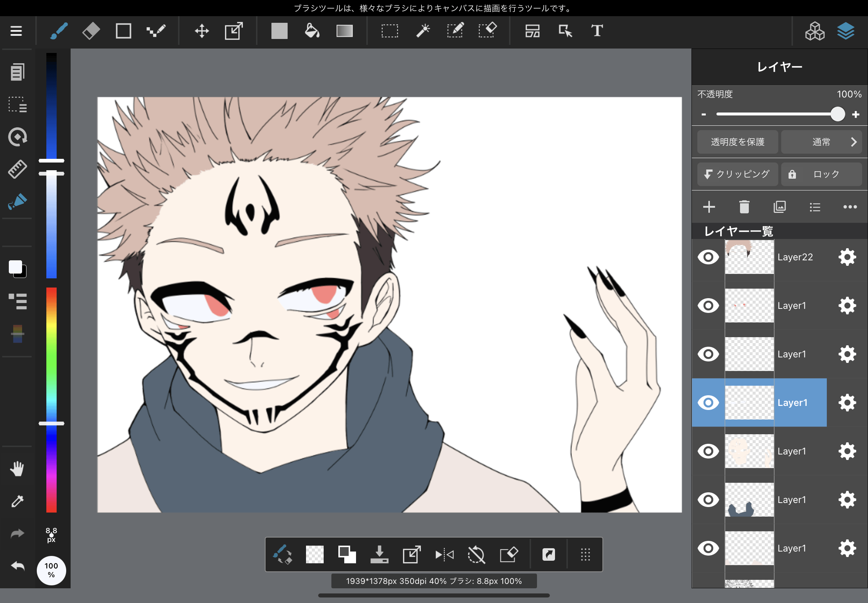Click the hue rainbow color bar

(51, 400)
